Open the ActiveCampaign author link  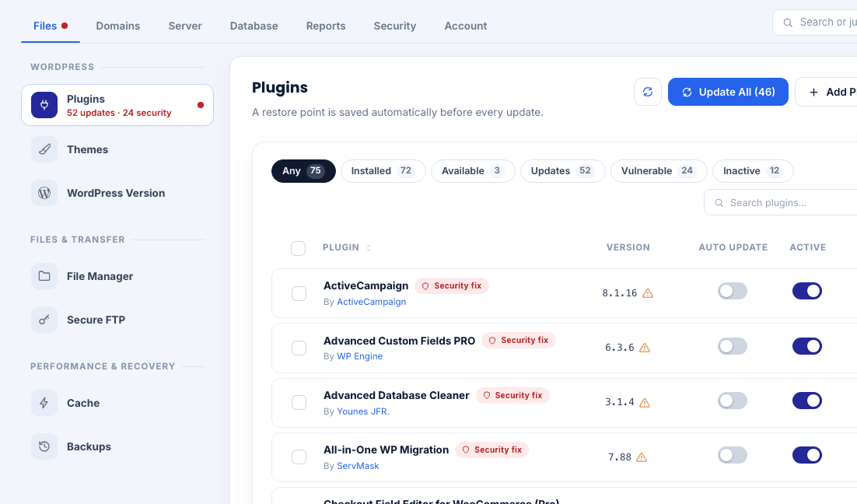(x=371, y=302)
